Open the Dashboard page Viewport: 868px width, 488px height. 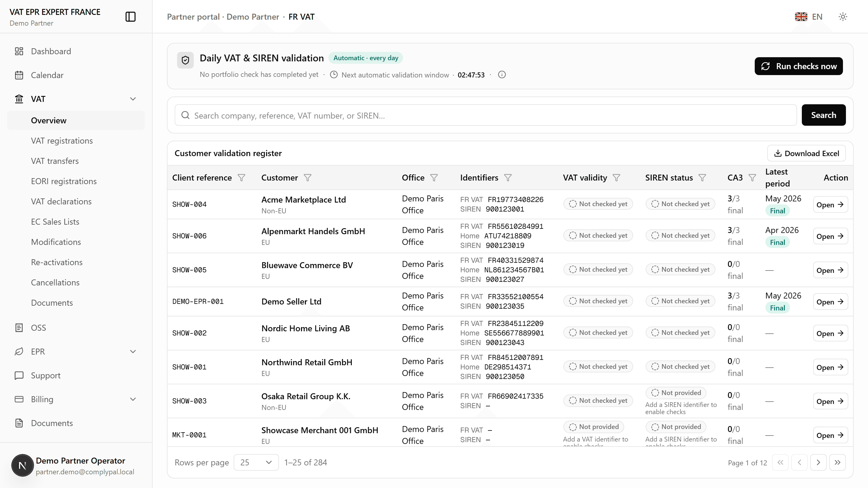coord(76,51)
